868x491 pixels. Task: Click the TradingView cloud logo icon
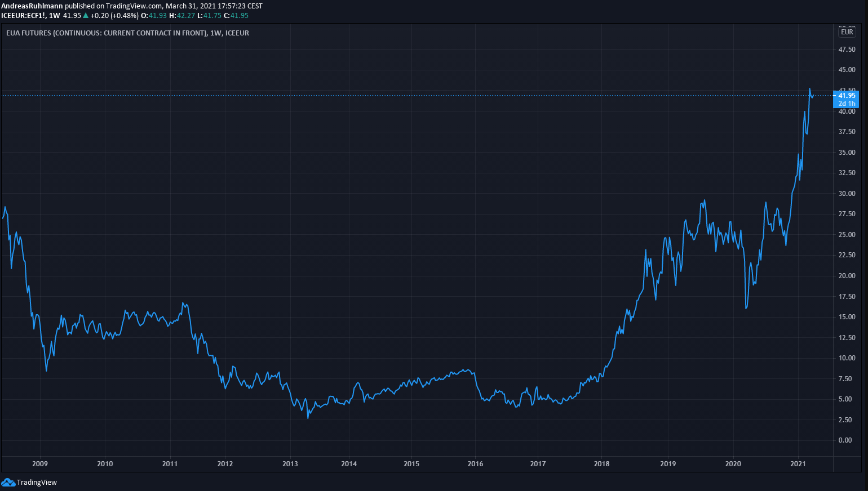(x=8, y=482)
